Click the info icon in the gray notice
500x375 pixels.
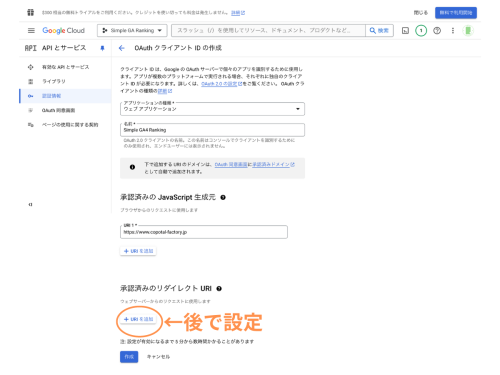[132, 167]
